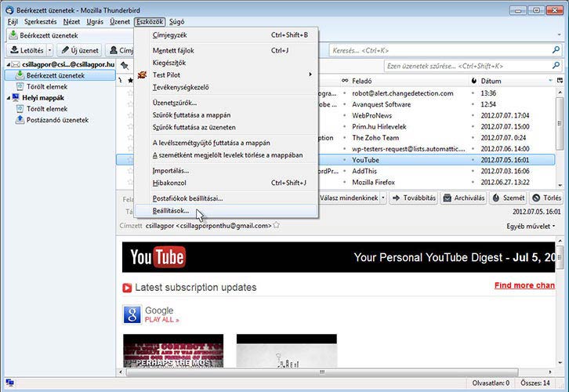
Task: Click the PLAY ALL link under Google
Action: coord(161,320)
